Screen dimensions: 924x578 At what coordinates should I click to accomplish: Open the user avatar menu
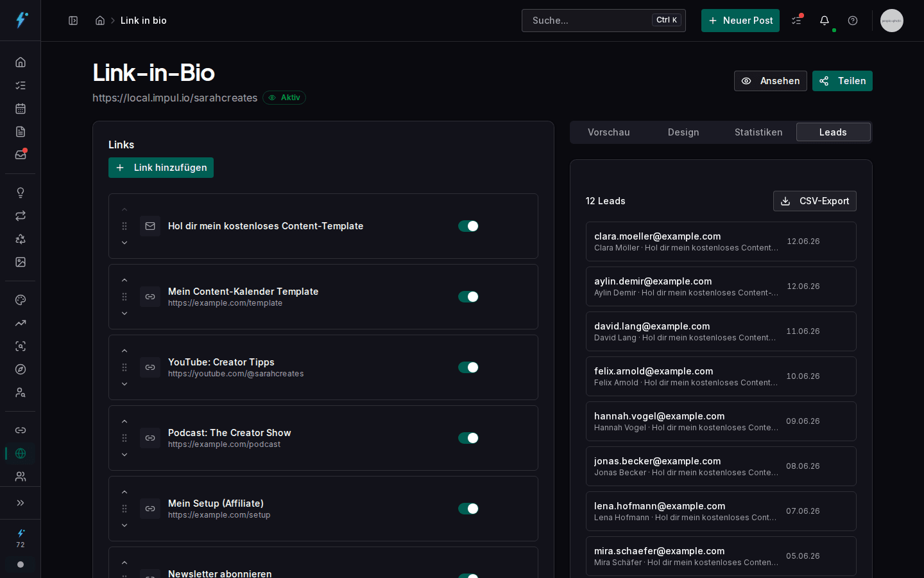pos(892,21)
